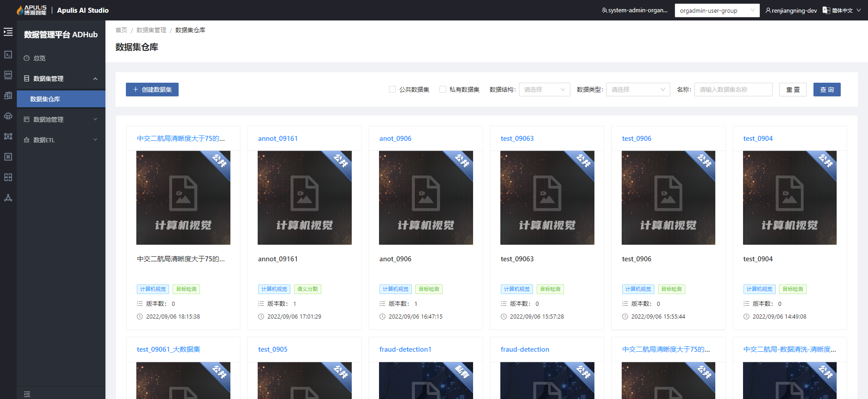
Task: Click the test_0904 dataset thumbnail
Action: 790,198
